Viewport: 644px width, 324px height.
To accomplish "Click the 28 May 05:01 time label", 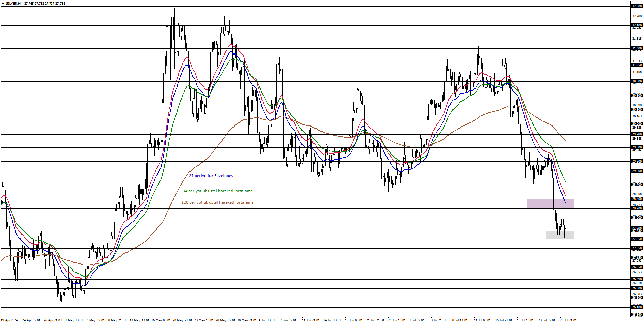I will [226, 320].
